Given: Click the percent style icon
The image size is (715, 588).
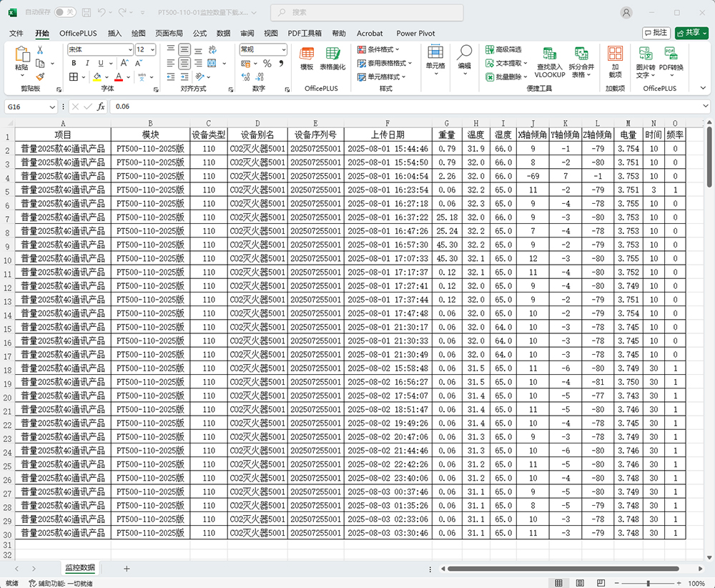Looking at the screenshot, I should click(x=267, y=63).
